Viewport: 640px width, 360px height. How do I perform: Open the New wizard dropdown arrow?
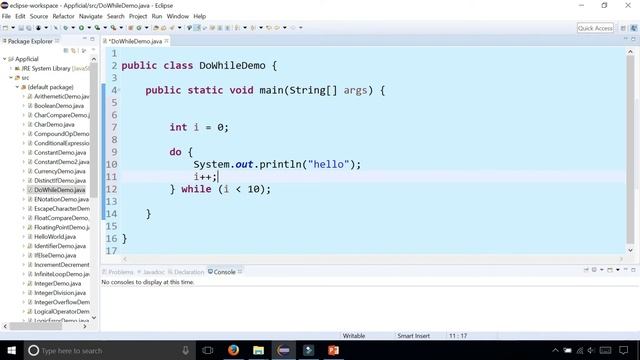(13, 28)
